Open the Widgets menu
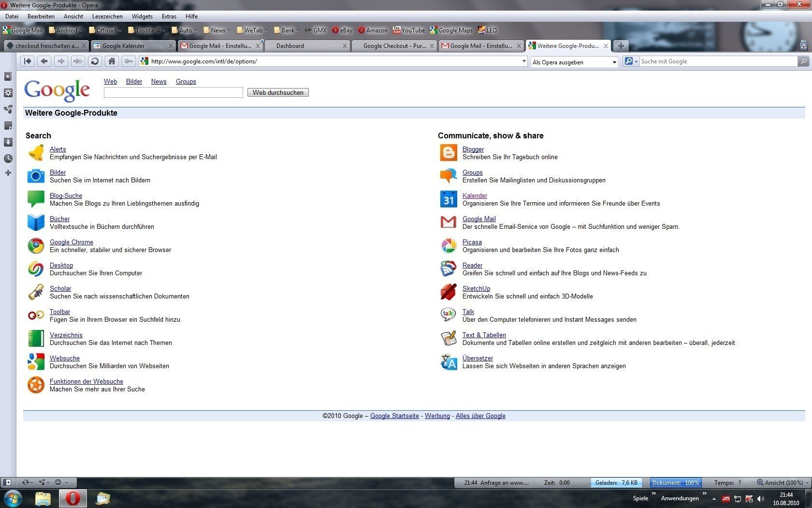 (142, 16)
